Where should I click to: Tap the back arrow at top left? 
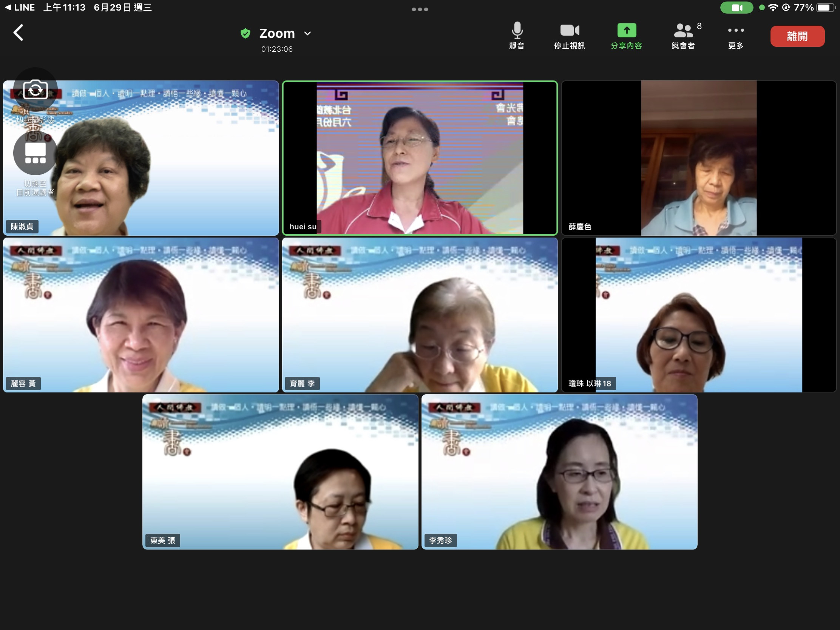click(x=18, y=32)
